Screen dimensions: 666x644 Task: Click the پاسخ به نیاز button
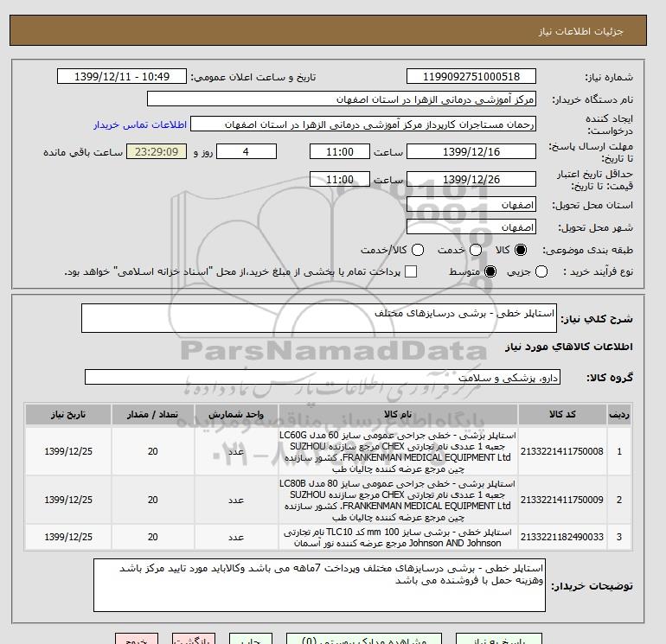[x=499, y=639]
